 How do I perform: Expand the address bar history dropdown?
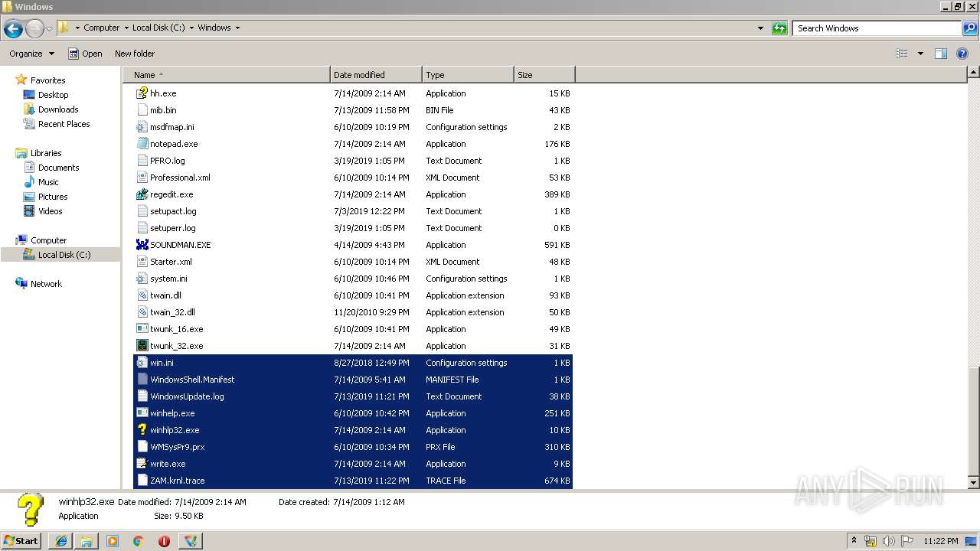(760, 28)
